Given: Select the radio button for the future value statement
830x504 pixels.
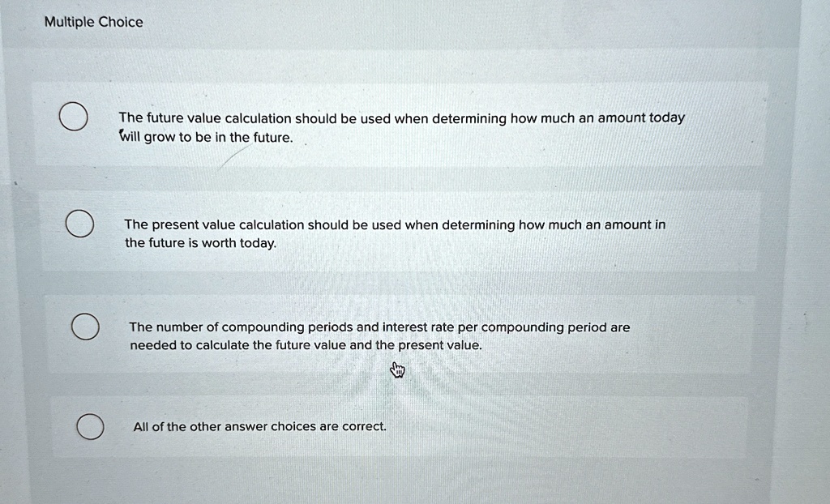Looking at the screenshot, I should [x=74, y=117].
